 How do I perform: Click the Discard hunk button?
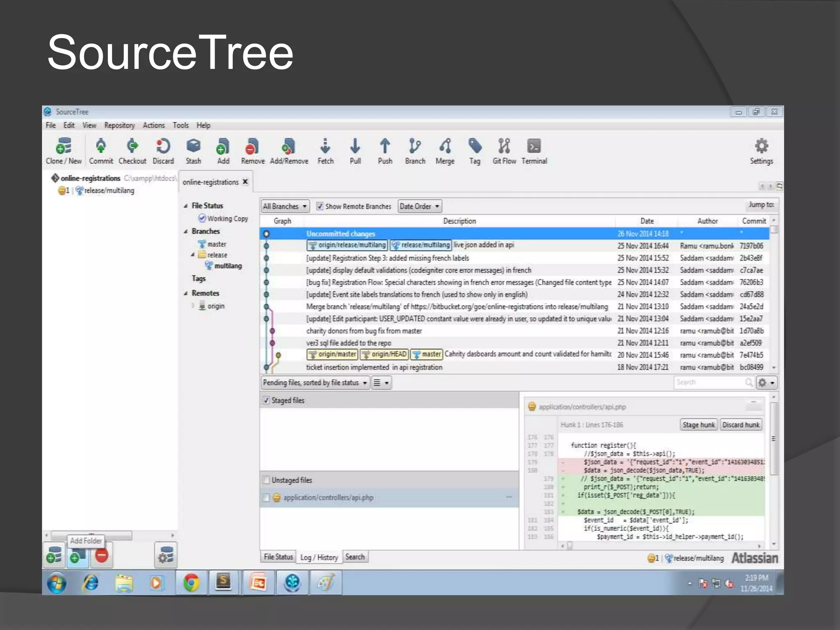(x=741, y=425)
